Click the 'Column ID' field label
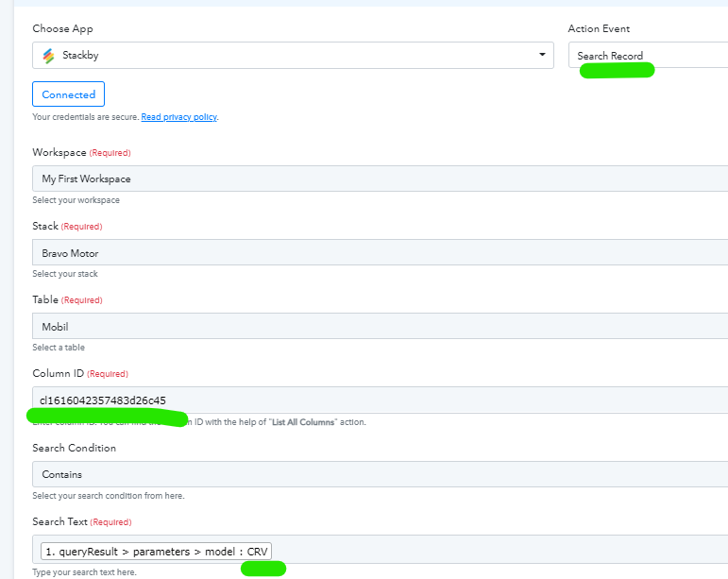Screen dimensions: 728x579 [58, 373]
